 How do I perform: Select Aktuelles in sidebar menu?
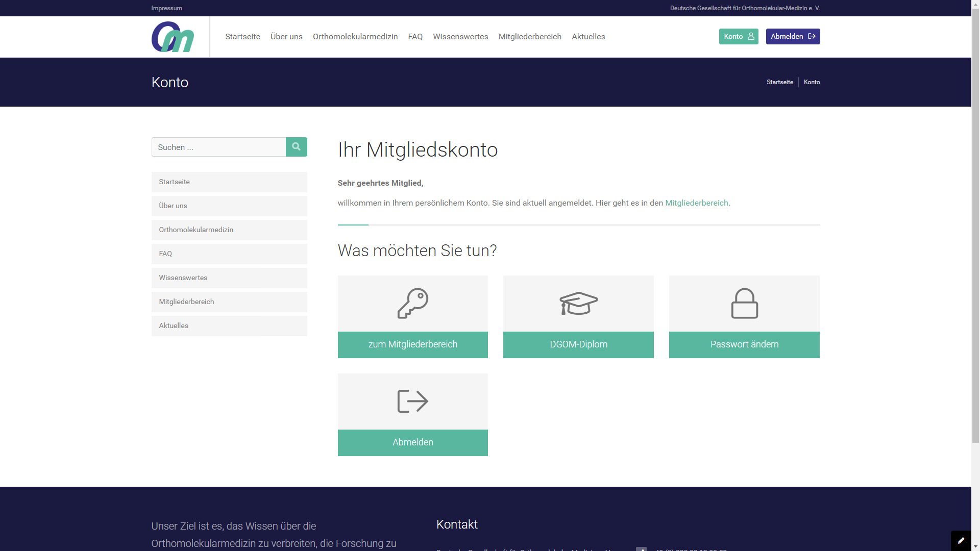coord(229,326)
